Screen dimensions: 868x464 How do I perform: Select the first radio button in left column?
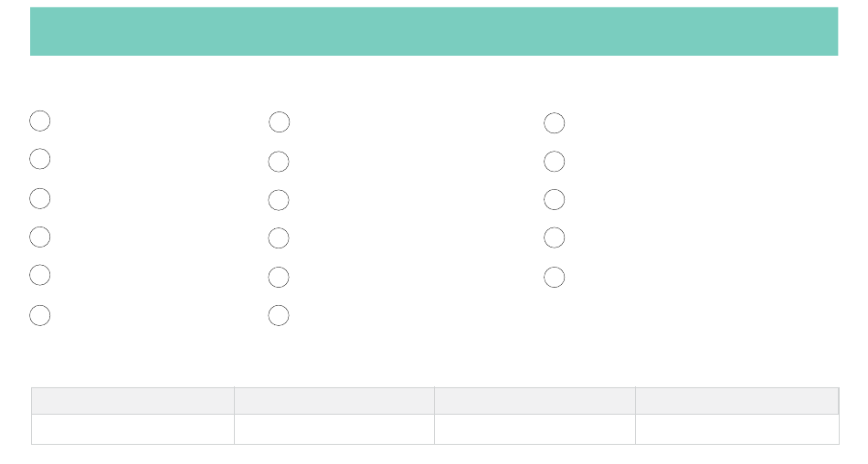coord(40,121)
